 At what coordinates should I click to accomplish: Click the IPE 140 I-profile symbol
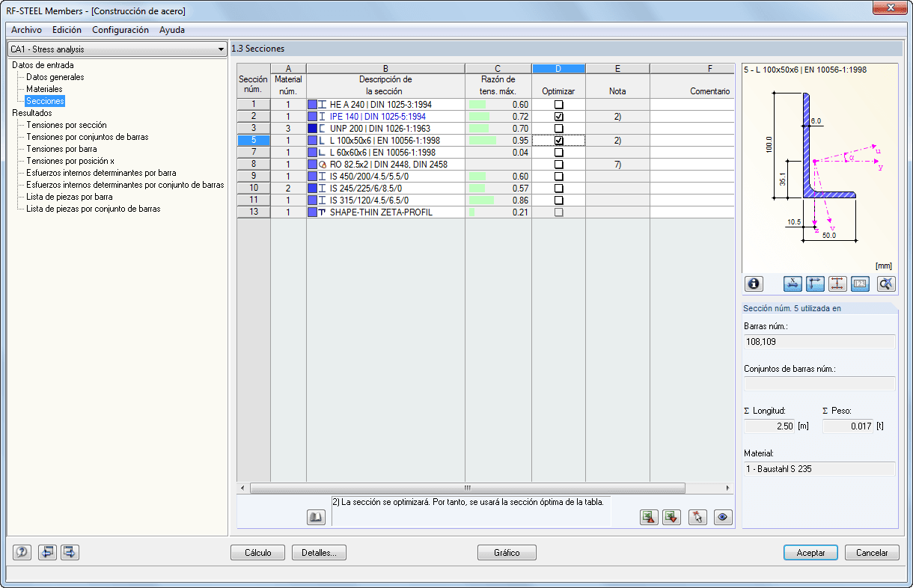323,117
